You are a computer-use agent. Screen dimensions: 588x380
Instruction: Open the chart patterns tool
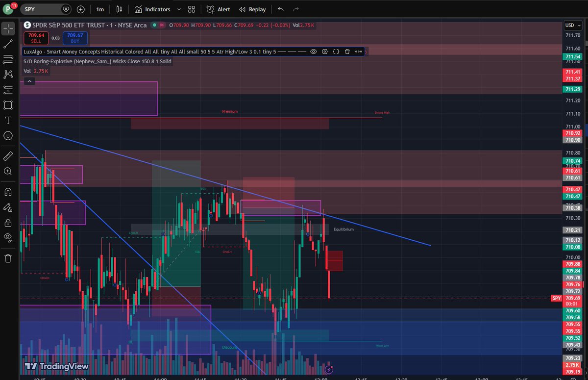click(x=8, y=75)
